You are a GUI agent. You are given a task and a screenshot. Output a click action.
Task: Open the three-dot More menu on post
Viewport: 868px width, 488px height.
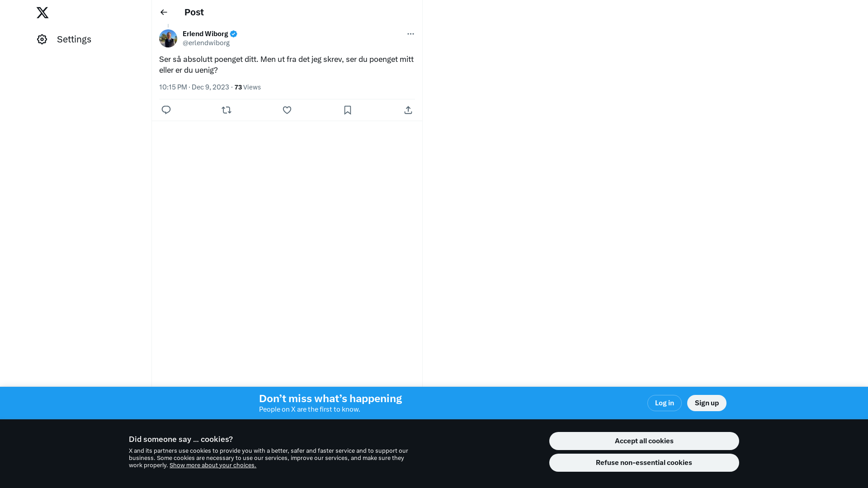(410, 34)
